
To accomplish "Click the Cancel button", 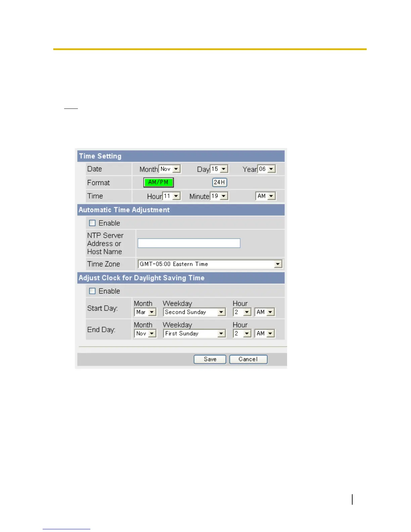I will (248, 359).
